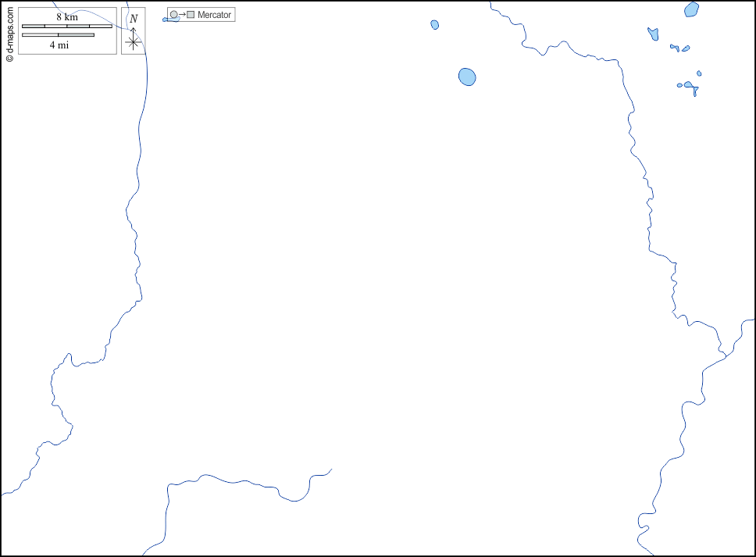756x557 pixels.
Task: Click the gray circle in the Mercator legend
Action: coord(173,15)
